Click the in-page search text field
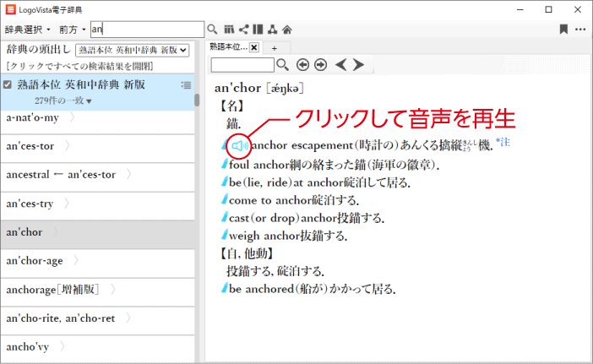 (x=242, y=64)
